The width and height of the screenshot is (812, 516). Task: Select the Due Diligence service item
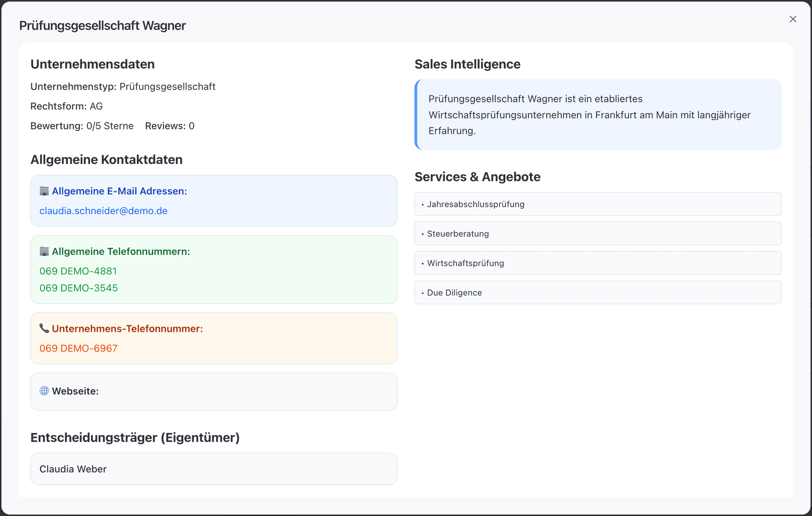pyautogui.click(x=598, y=292)
